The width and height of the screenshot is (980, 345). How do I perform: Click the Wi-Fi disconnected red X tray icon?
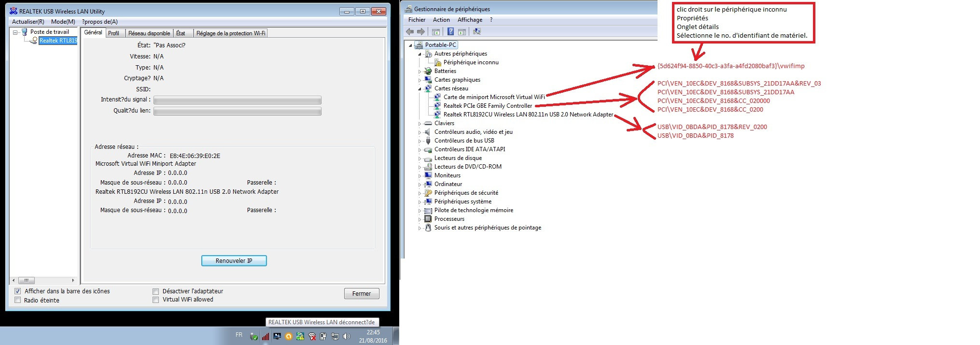tap(312, 336)
